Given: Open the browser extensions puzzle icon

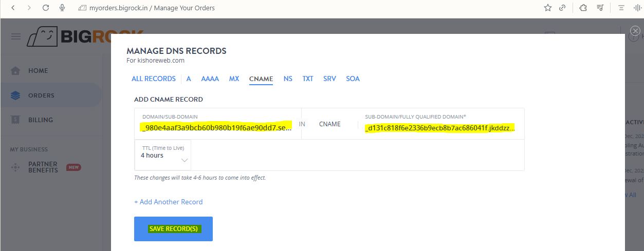Looking at the screenshot, I should pos(583,8).
